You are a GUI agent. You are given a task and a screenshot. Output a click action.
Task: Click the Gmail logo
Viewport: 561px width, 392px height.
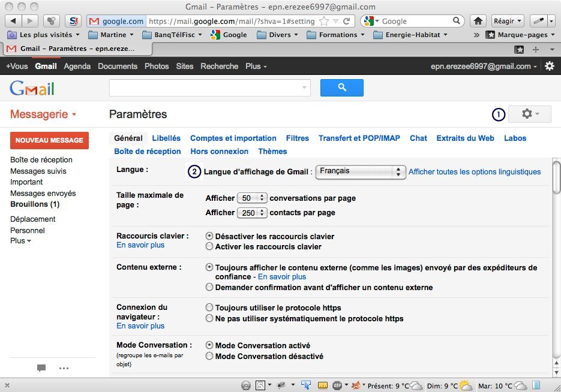coord(32,88)
